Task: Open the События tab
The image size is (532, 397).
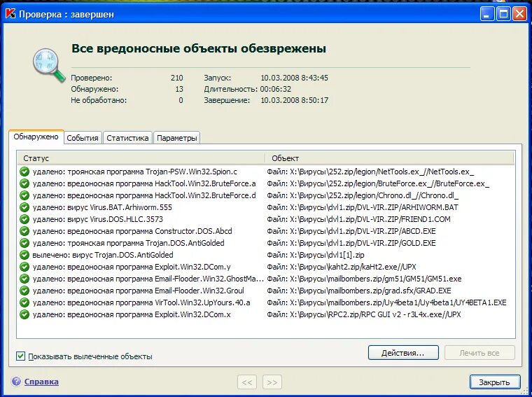Action: click(x=83, y=138)
